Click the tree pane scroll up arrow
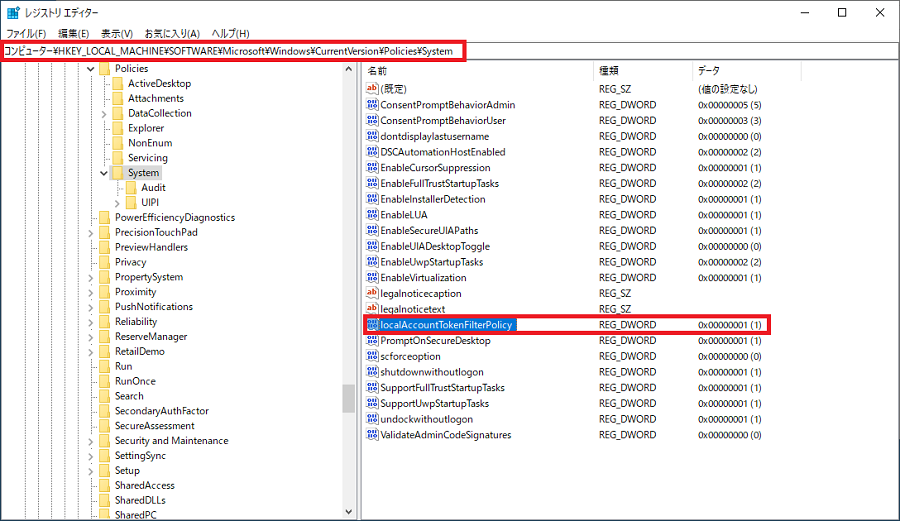 pyautogui.click(x=348, y=69)
